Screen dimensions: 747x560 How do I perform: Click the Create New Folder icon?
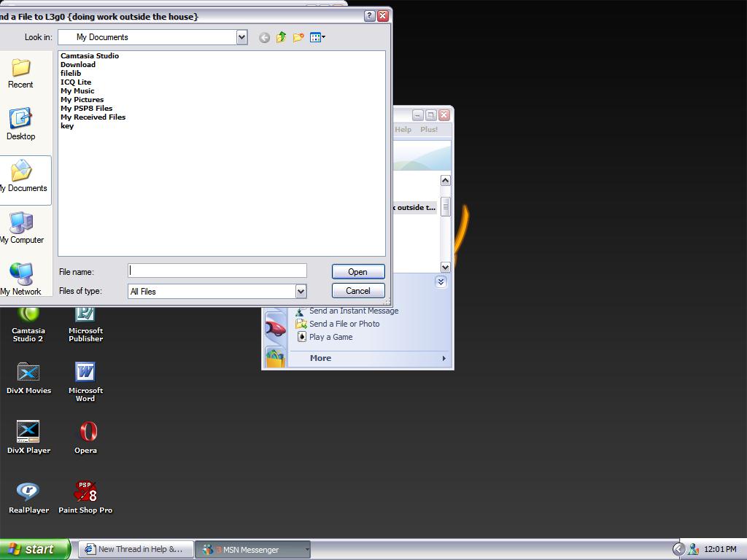coord(298,37)
